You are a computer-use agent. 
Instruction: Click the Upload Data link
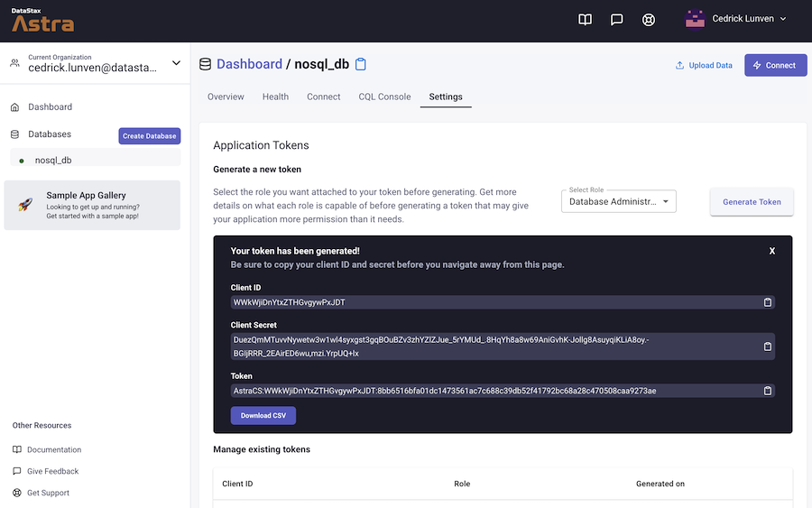(x=705, y=65)
